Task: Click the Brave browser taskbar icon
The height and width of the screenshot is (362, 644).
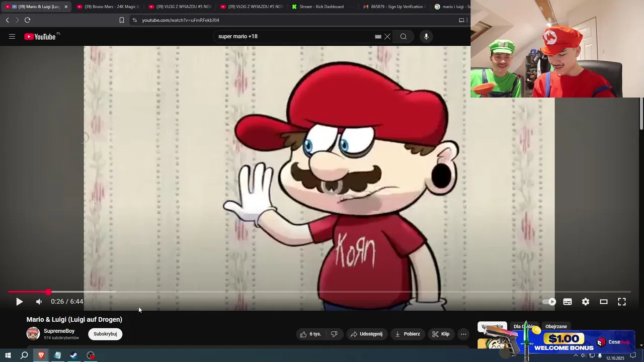Action: click(x=41, y=355)
